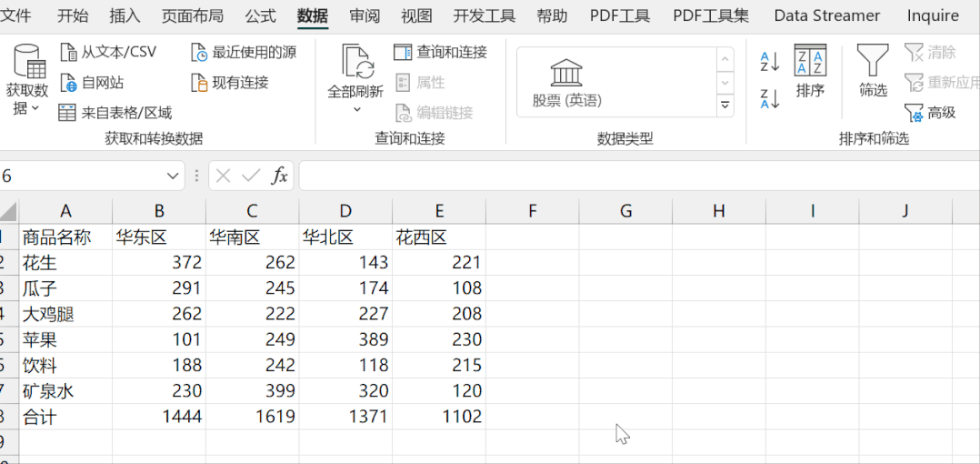This screenshot has height=464, width=980.
Task: Select header cell 华东区
Action: pos(159,237)
